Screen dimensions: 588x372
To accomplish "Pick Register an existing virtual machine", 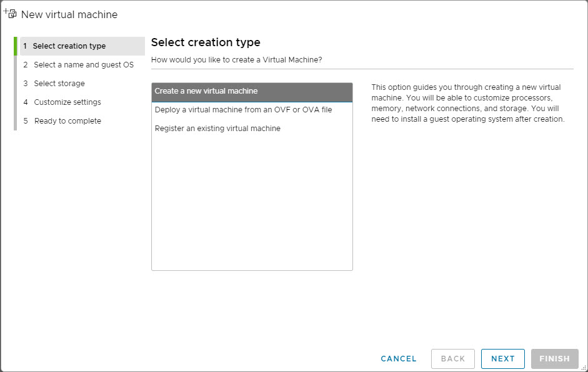I will [x=252, y=129].
